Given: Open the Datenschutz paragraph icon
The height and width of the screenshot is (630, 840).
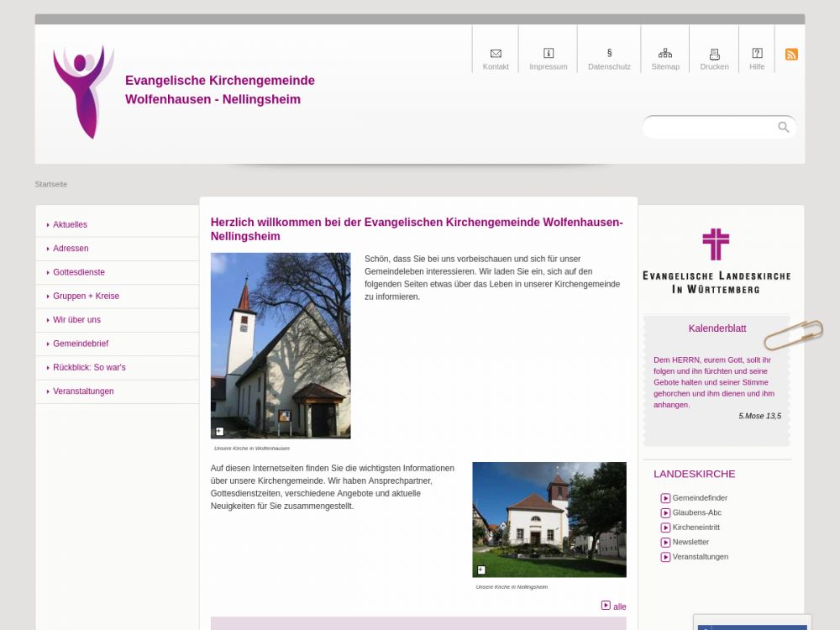Looking at the screenshot, I should [609, 53].
